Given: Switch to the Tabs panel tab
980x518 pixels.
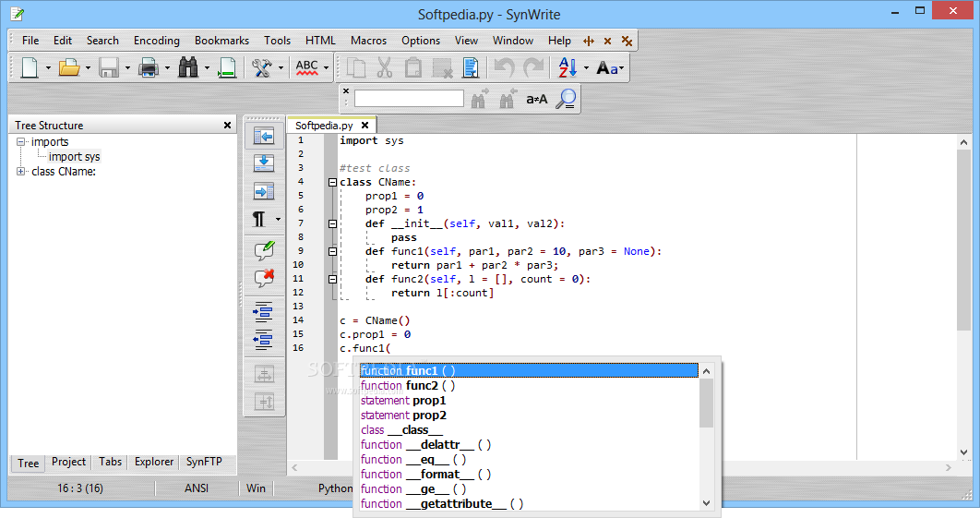Looking at the screenshot, I should [x=110, y=462].
